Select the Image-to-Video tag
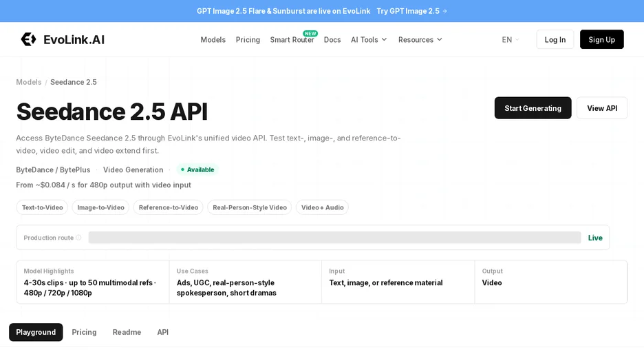Viewport: 644px width, 363px height. tap(100, 207)
